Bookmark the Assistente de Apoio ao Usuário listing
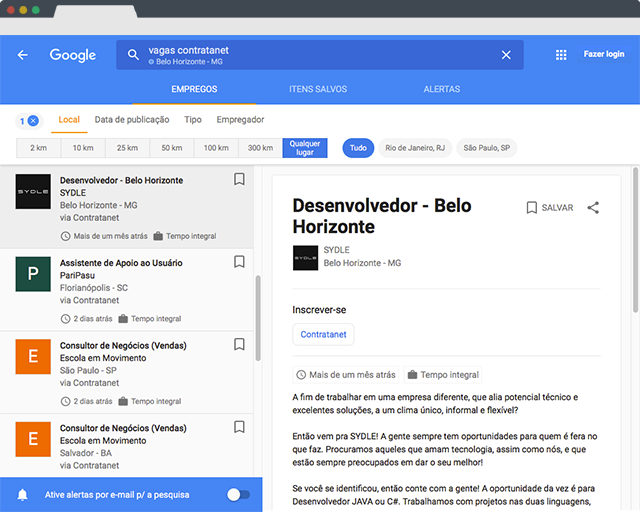The width and height of the screenshot is (640, 512). point(239,262)
